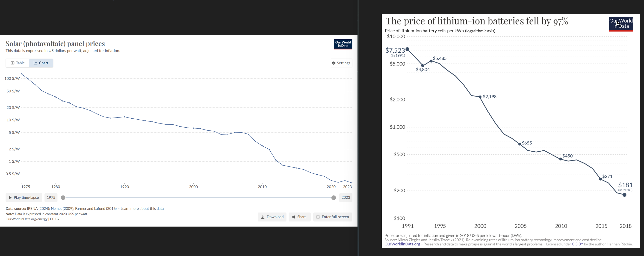Click the Download button
Viewport: 644px width, 256px height.
pyautogui.click(x=272, y=217)
